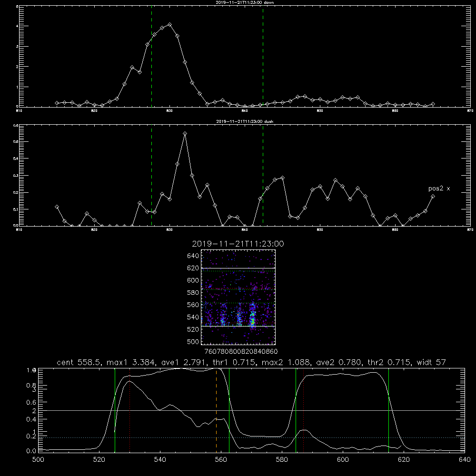476x476 pixels.
Task: Click the 640 tick label on bottom plot x-axis
Action: (465, 460)
